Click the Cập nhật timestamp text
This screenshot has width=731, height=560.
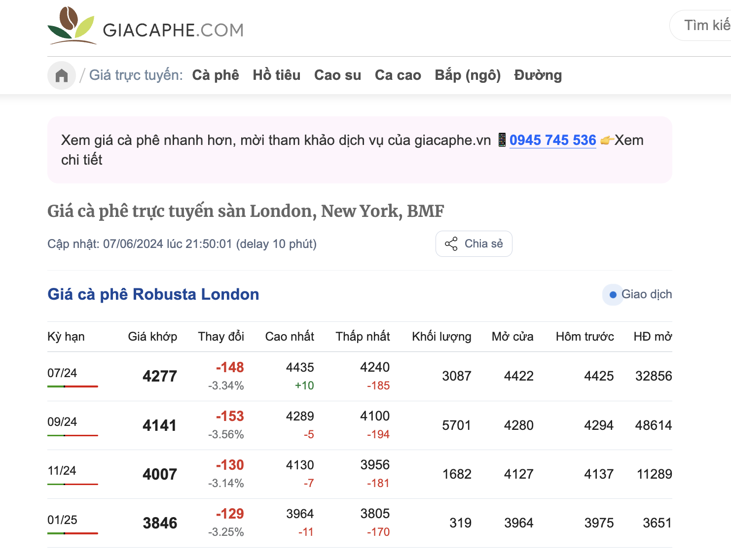coord(182,244)
